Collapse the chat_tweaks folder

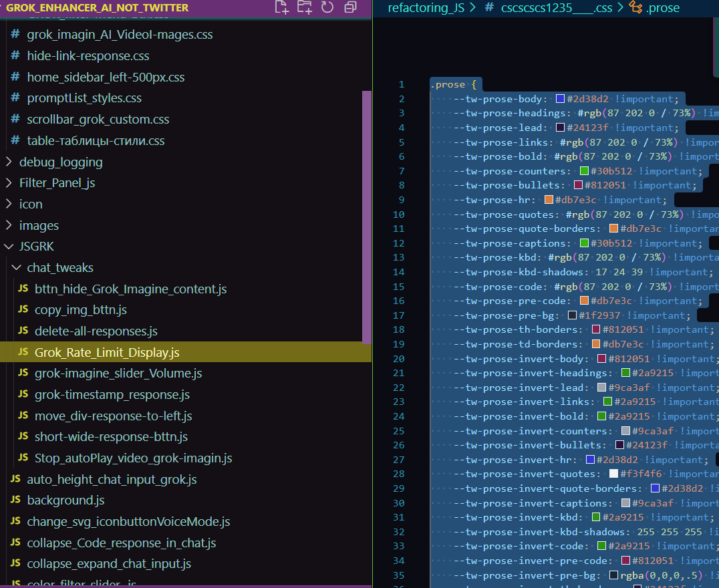point(17,267)
